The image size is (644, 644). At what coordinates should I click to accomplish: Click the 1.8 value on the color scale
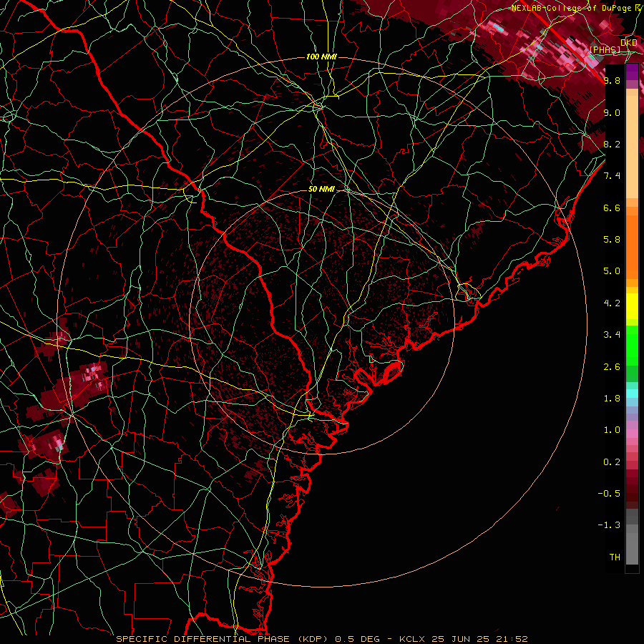click(x=612, y=399)
